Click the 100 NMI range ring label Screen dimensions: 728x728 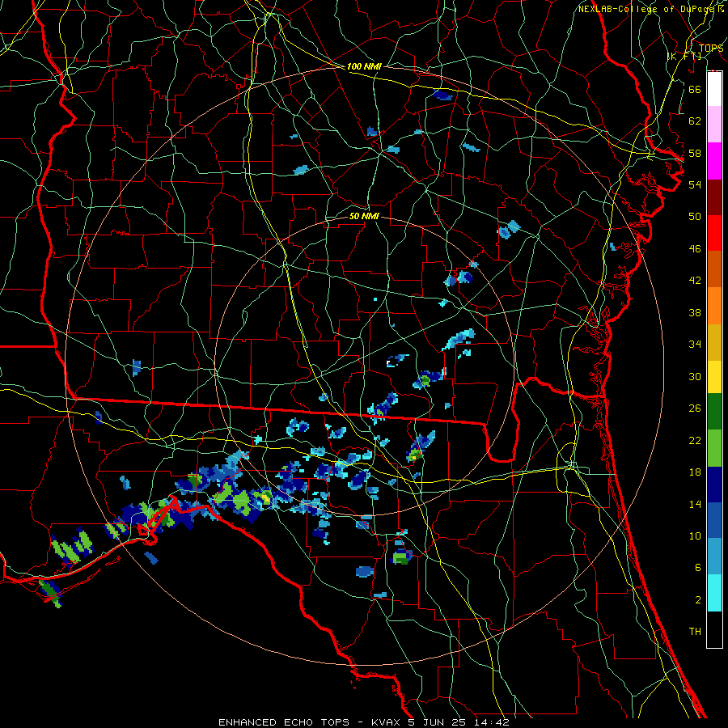(x=364, y=67)
